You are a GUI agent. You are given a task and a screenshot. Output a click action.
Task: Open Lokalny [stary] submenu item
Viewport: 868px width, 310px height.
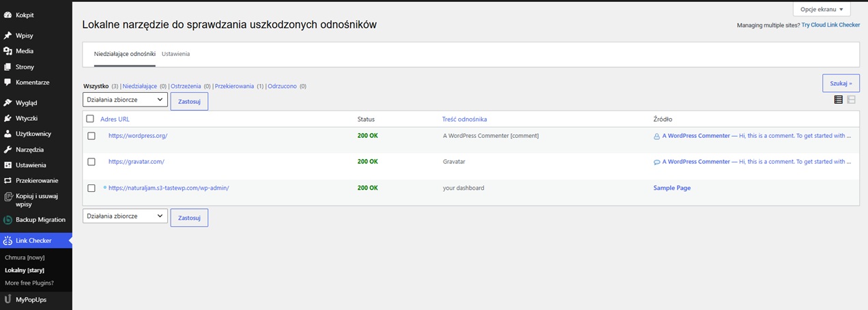click(25, 270)
